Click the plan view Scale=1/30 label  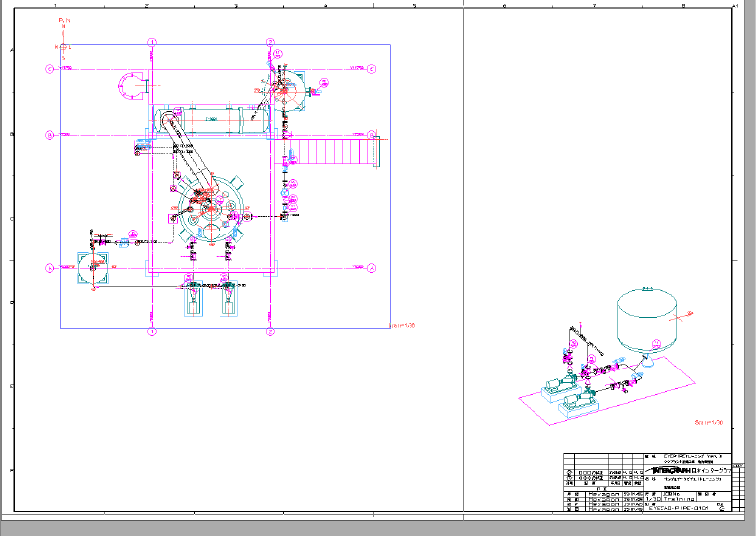click(402, 326)
